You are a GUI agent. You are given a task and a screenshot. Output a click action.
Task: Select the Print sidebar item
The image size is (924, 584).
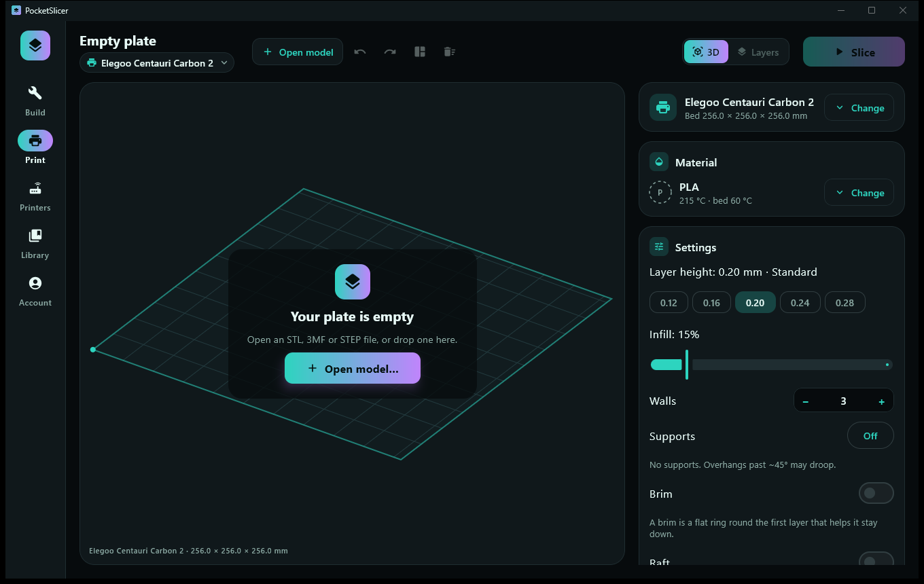click(x=35, y=148)
